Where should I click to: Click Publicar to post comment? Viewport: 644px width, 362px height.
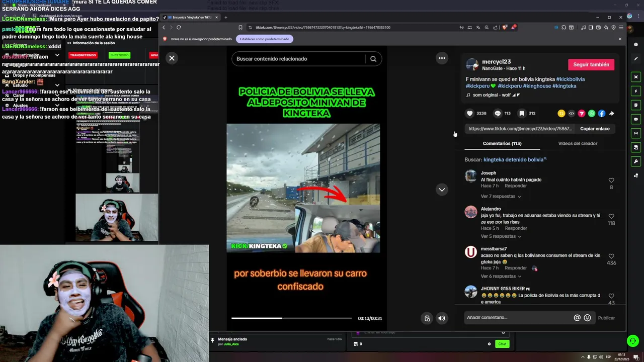point(606,318)
